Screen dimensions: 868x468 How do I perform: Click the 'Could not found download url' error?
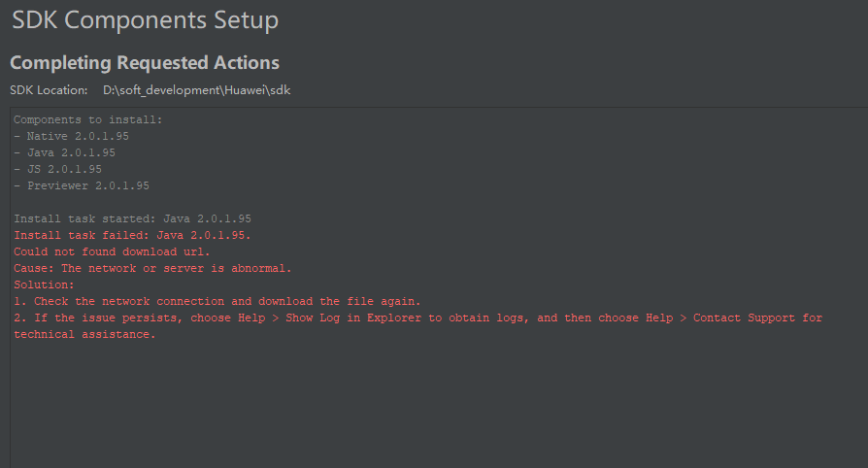pyautogui.click(x=112, y=251)
